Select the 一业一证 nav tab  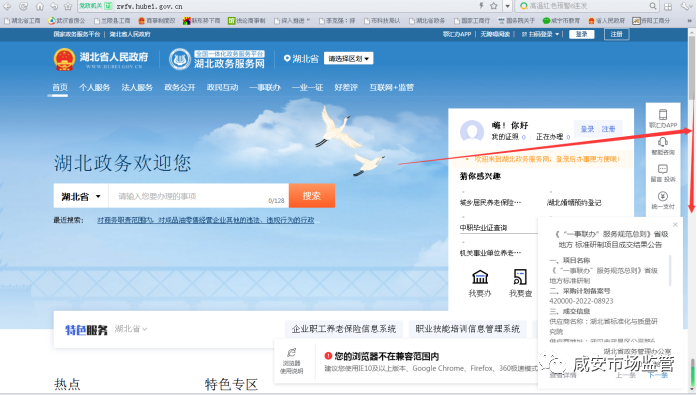click(307, 87)
